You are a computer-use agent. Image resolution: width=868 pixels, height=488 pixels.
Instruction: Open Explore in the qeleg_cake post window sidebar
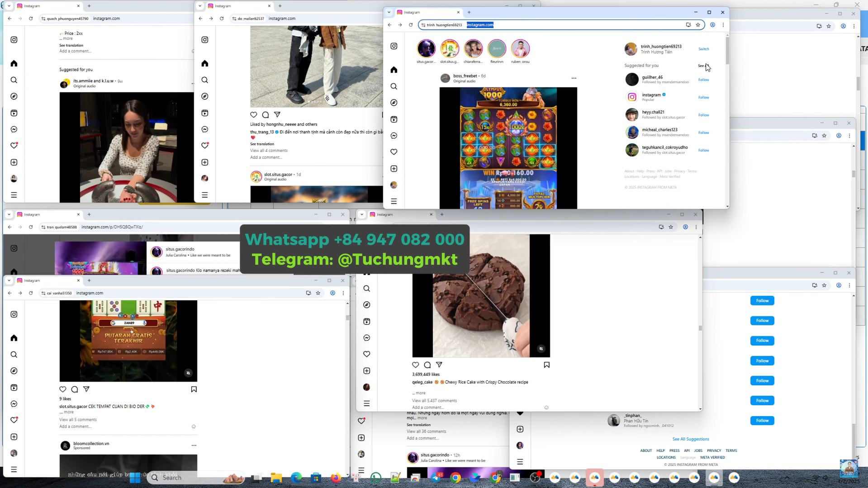(x=367, y=305)
